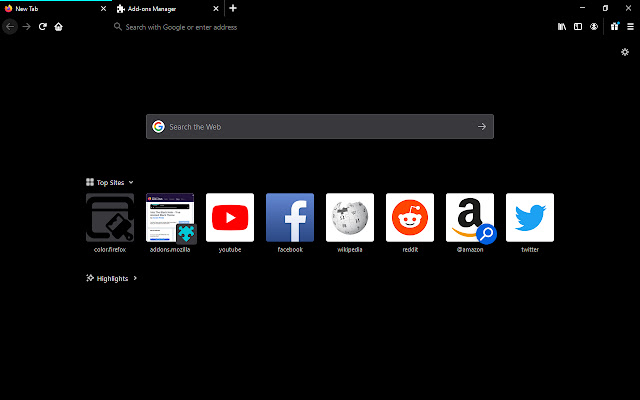Submit search with the arrow button
The height and width of the screenshot is (400, 640).
[x=482, y=127]
